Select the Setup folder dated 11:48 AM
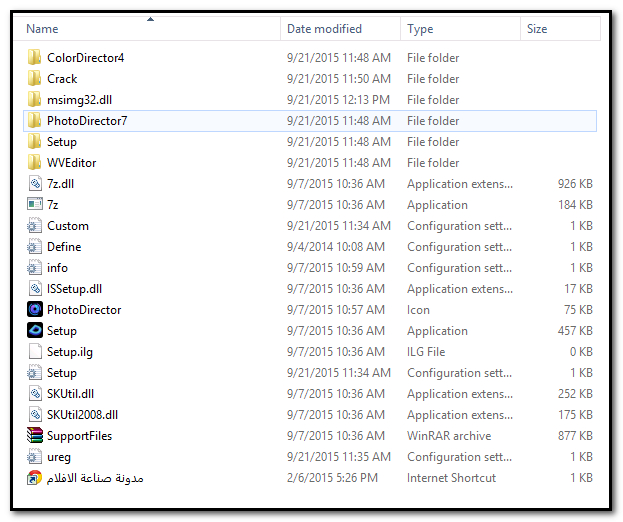The image size is (623, 522). click(x=62, y=142)
